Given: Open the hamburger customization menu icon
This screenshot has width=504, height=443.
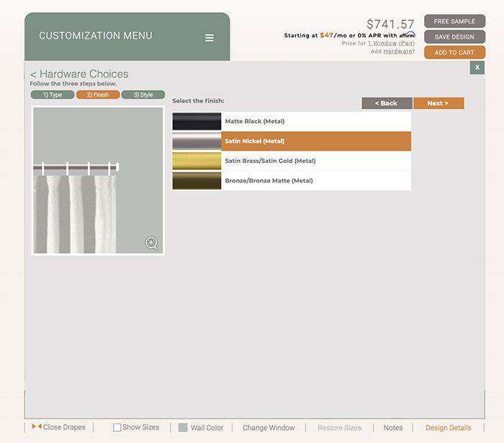Looking at the screenshot, I should (x=210, y=38).
